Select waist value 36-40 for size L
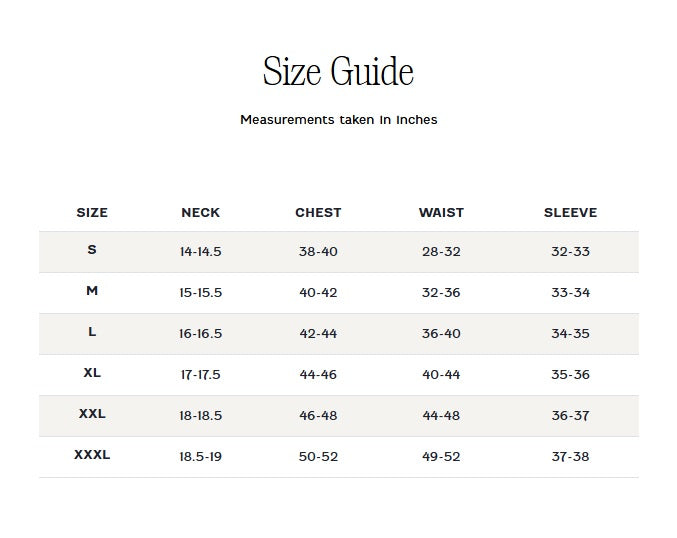 (441, 334)
